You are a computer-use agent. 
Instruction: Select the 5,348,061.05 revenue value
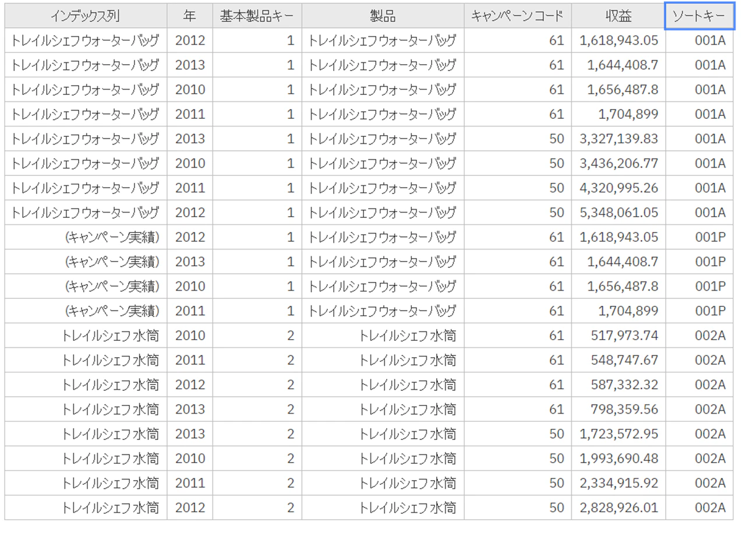click(619, 213)
